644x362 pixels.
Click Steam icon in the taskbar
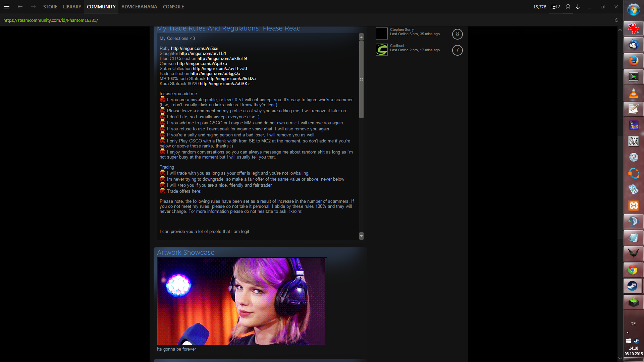point(633,286)
